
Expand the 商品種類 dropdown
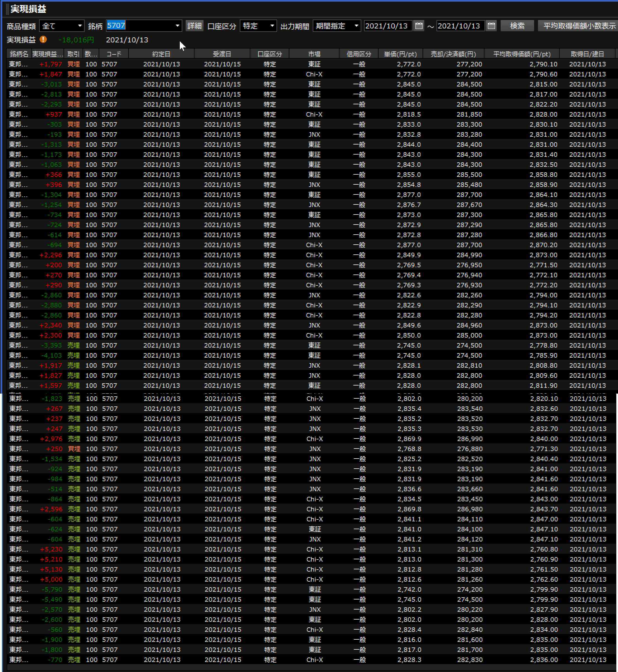point(80,26)
